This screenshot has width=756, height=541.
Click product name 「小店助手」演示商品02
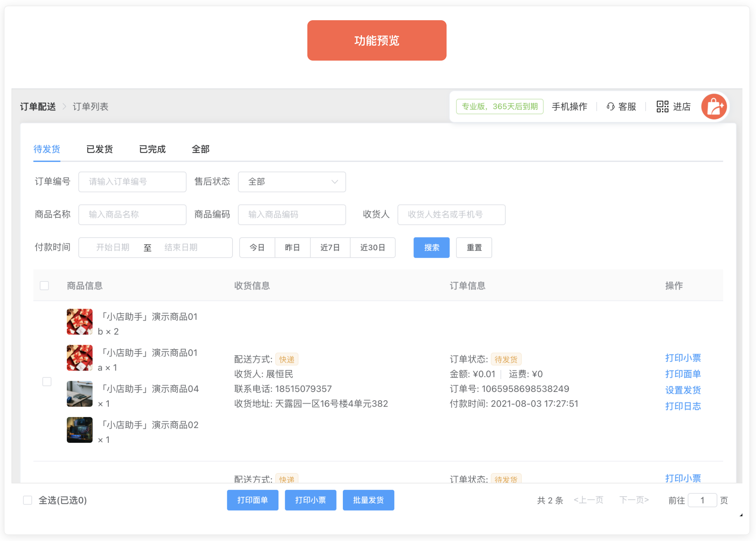click(x=149, y=425)
